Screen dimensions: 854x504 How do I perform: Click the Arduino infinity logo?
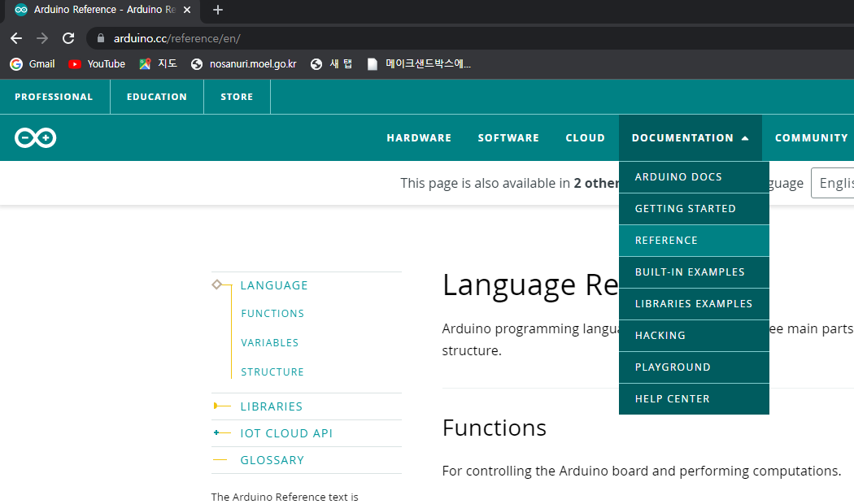point(36,137)
